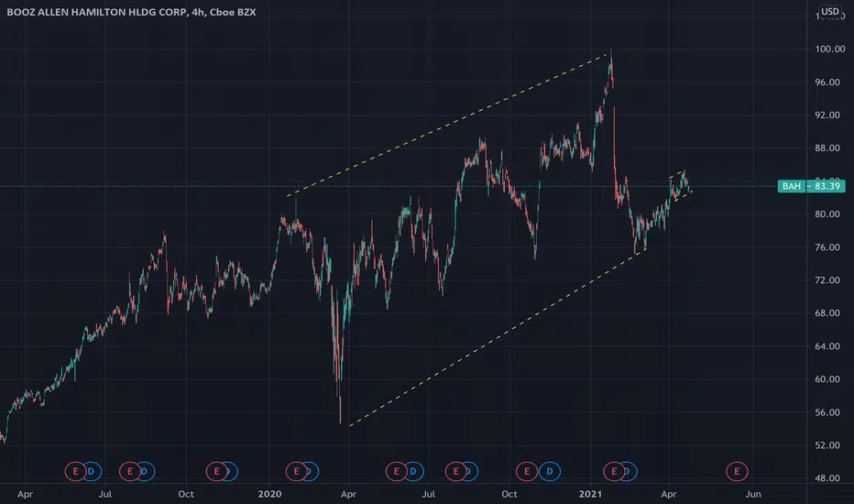Open the earnings E marker nearest the 2021 label
Image resolution: width=854 pixels, height=504 pixels.
(x=614, y=471)
